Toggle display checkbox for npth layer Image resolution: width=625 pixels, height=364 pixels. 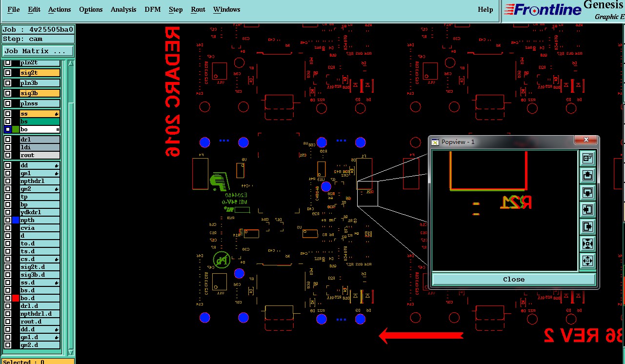[x=7, y=220]
